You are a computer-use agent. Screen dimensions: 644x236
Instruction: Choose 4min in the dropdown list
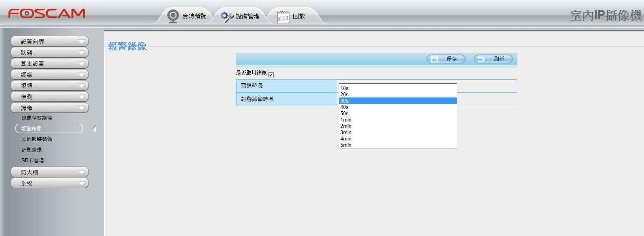[x=398, y=139]
